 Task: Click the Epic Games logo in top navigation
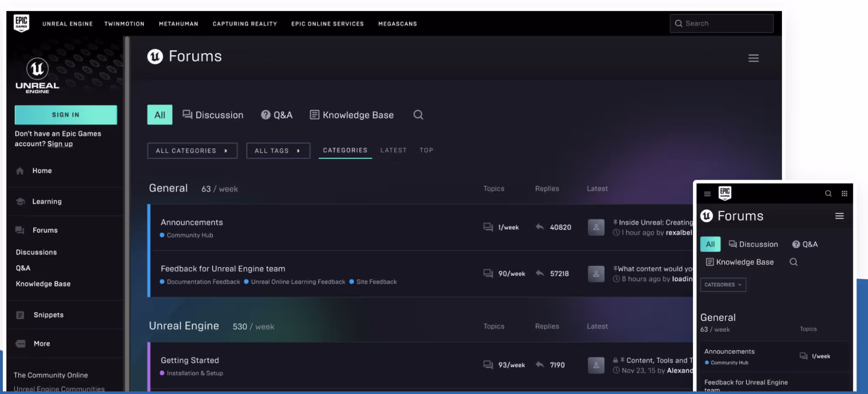[x=21, y=23]
